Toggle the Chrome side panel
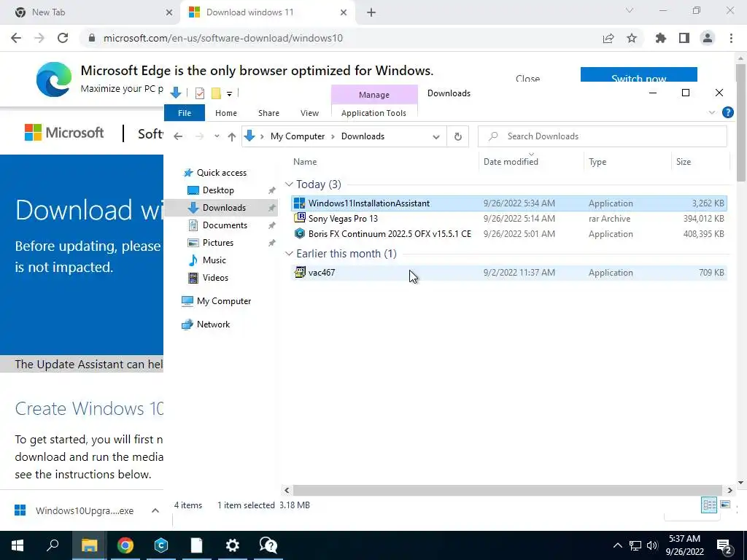Viewport: 747px width, 560px height. tap(684, 38)
